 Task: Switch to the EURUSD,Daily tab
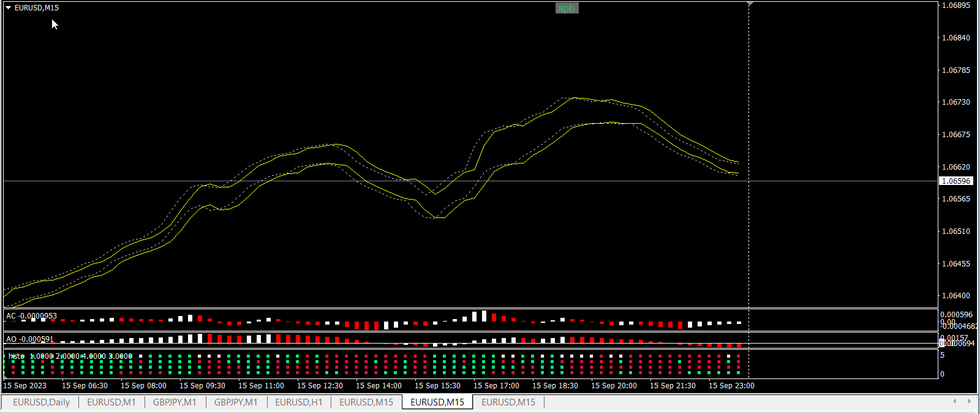41,402
